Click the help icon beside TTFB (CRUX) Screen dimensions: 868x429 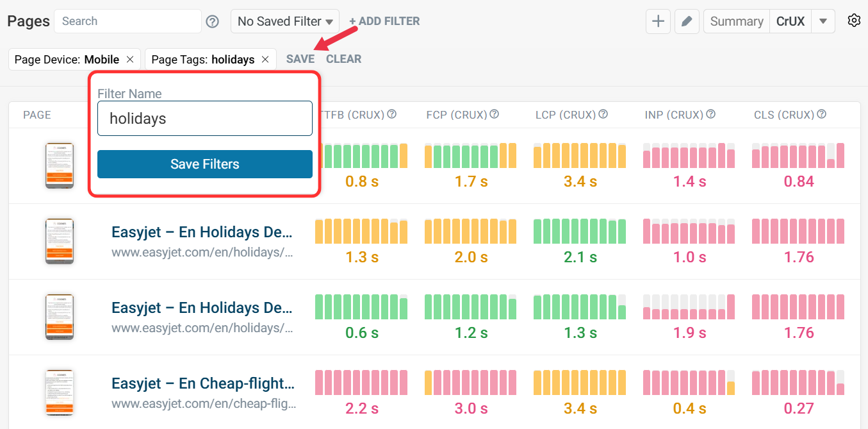pos(392,114)
